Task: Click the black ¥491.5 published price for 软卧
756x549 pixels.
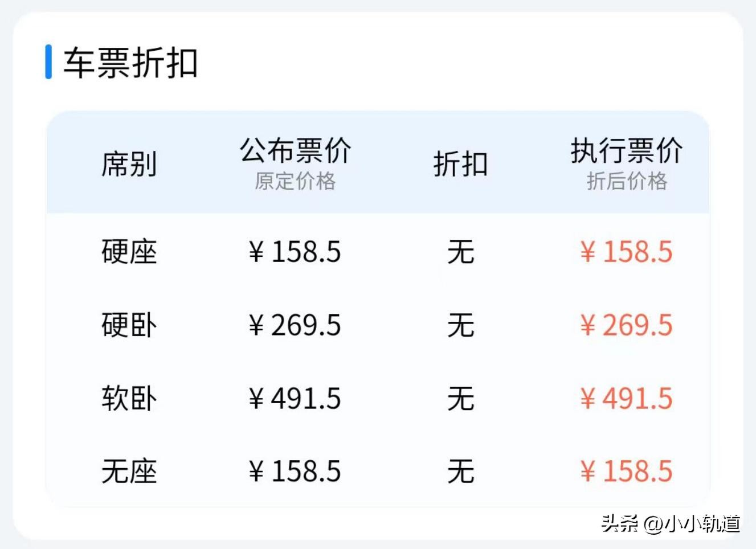Action: [295, 398]
